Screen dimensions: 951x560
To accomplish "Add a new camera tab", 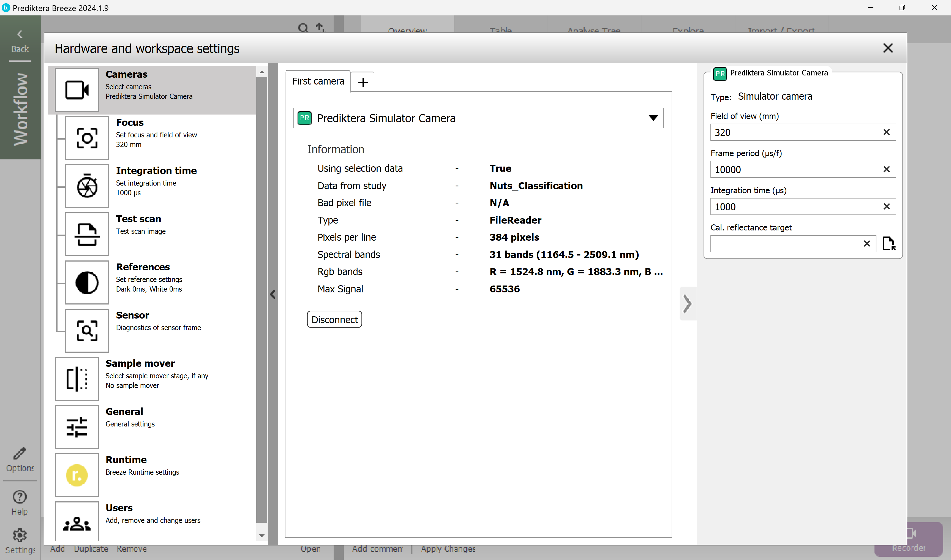I will pyautogui.click(x=363, y=82).
